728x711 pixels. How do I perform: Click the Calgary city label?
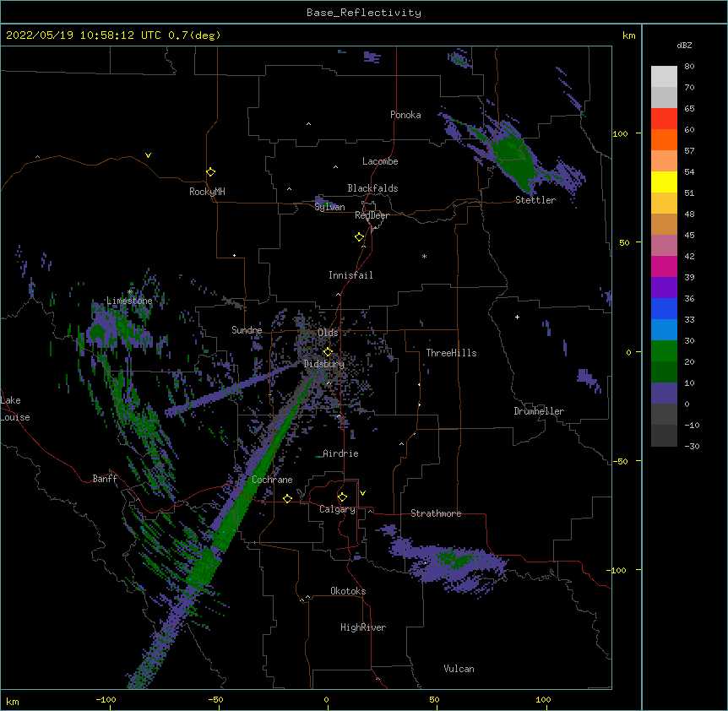pyautogui.click(x=337, y=509)
